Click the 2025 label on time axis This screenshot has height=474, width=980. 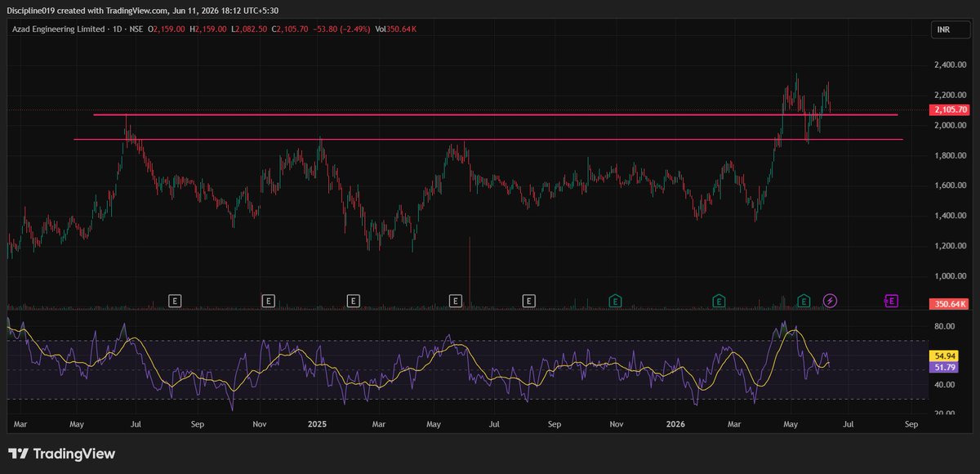pos(317,424)
